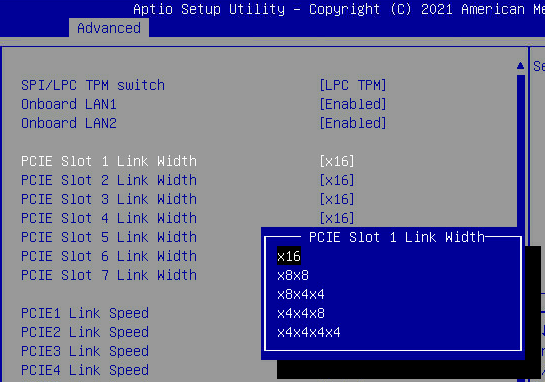Select x16 option in popup
Viewport: 545px width, 382px height.
point(289,256)
